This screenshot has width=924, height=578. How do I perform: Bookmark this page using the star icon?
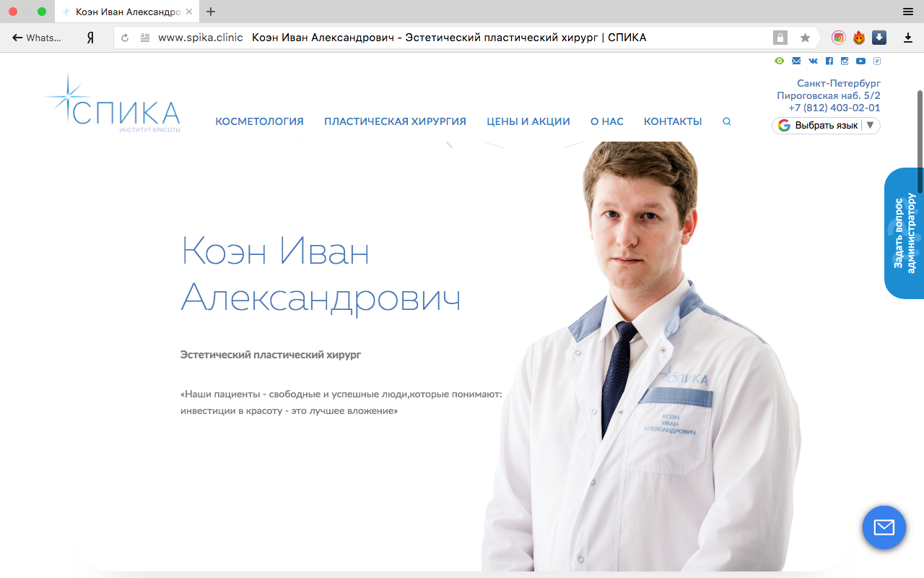(x=805, y=37)
